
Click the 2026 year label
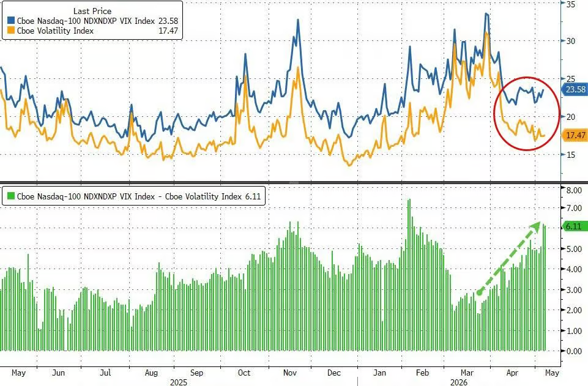click(459, 382)
